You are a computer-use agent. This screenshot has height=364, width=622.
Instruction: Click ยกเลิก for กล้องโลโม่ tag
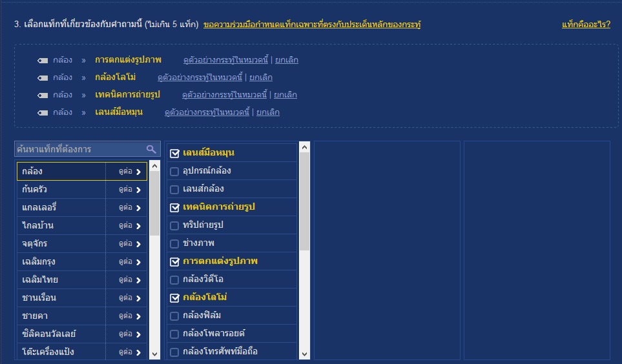[261, 77]
